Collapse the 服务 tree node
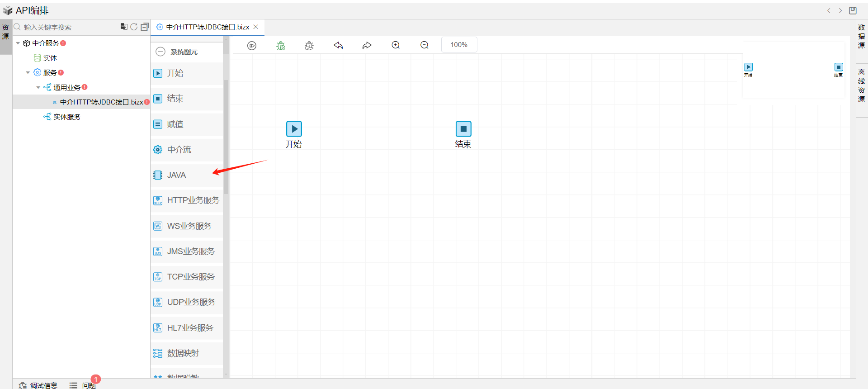 tap(28, 73)
